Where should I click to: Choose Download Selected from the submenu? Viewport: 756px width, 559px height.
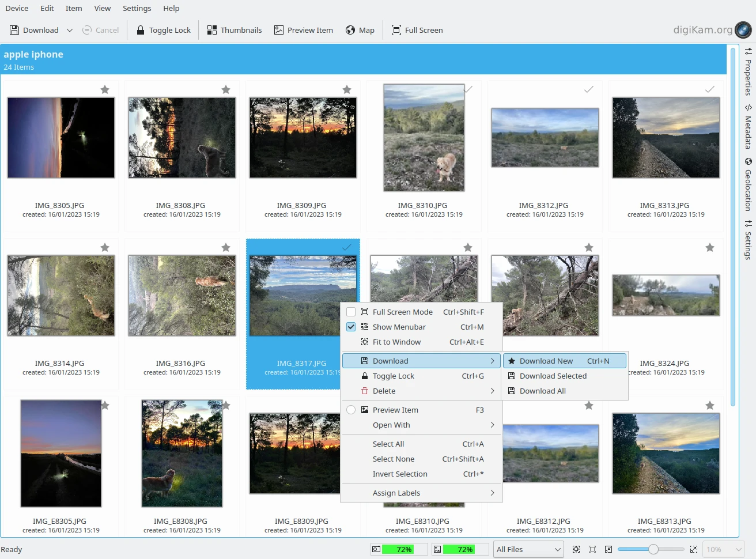(x=553, y=376)
